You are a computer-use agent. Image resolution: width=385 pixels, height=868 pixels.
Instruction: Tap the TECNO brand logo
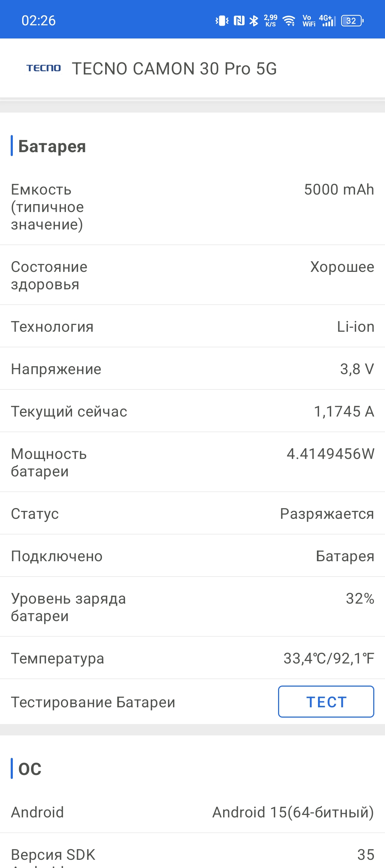[43, 68]
